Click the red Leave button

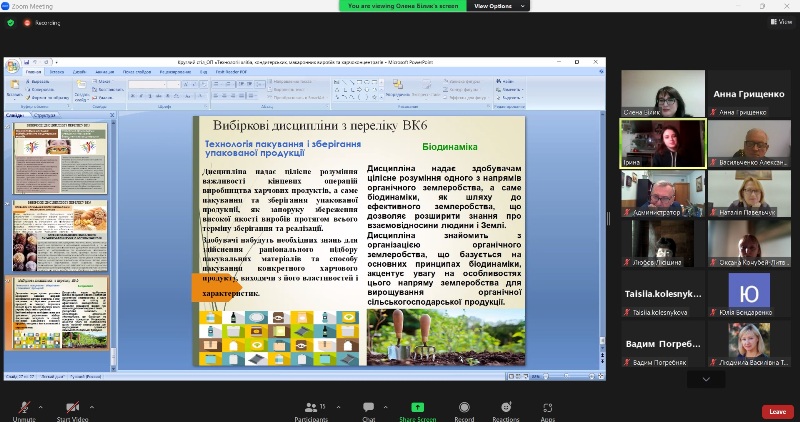(777, 411)
